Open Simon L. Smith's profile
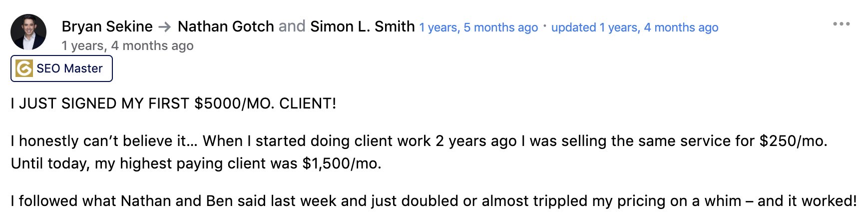This screenshot has width=868, height=216. coord(362,26)
